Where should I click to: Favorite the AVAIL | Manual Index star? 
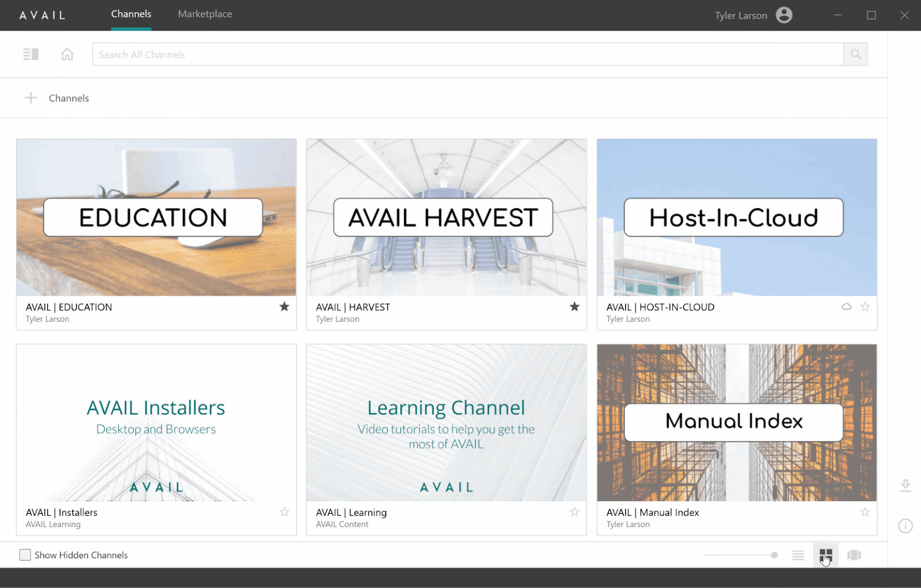865,512
